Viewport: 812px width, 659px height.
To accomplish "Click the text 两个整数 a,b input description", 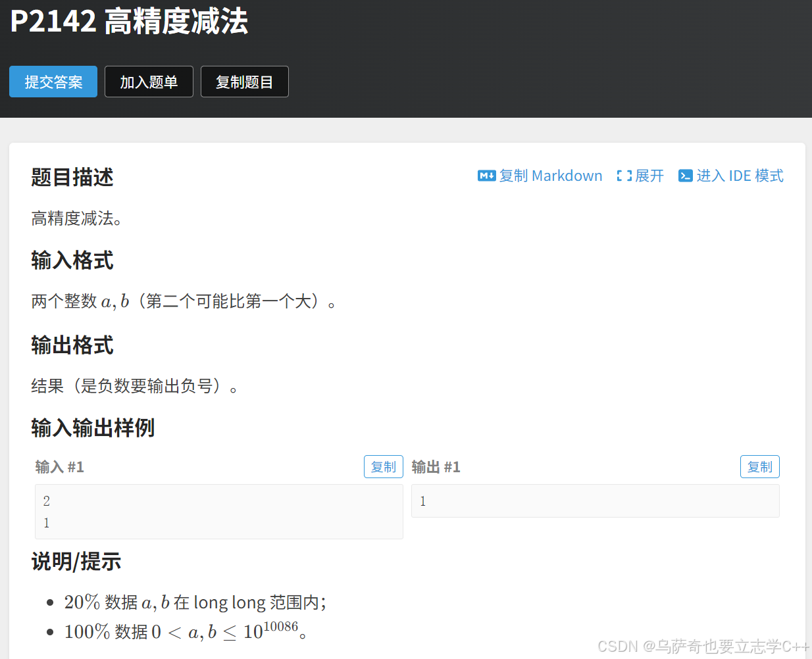I will pyautogui.click(x=184, y=302).
